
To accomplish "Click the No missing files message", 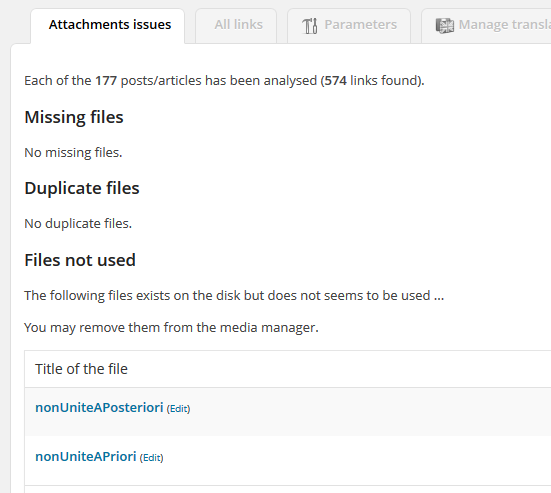I will 73,153.
